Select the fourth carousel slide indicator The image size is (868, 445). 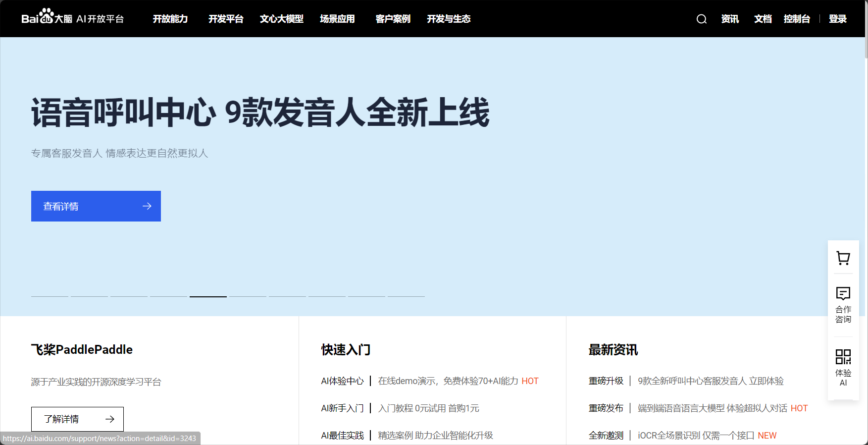point(168,296)
